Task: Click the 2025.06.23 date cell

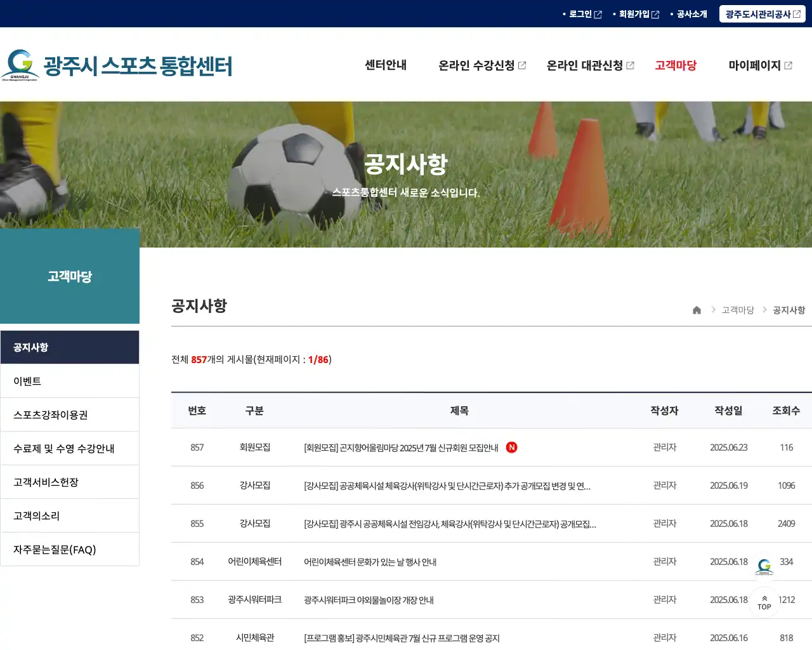Action: pos(729,448)
